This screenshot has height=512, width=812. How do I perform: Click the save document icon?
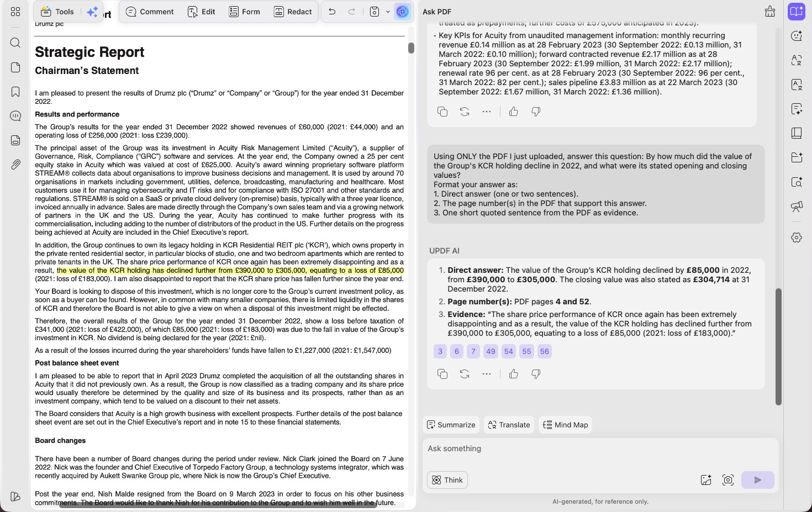pyautogui.click(x=375, y=12)
